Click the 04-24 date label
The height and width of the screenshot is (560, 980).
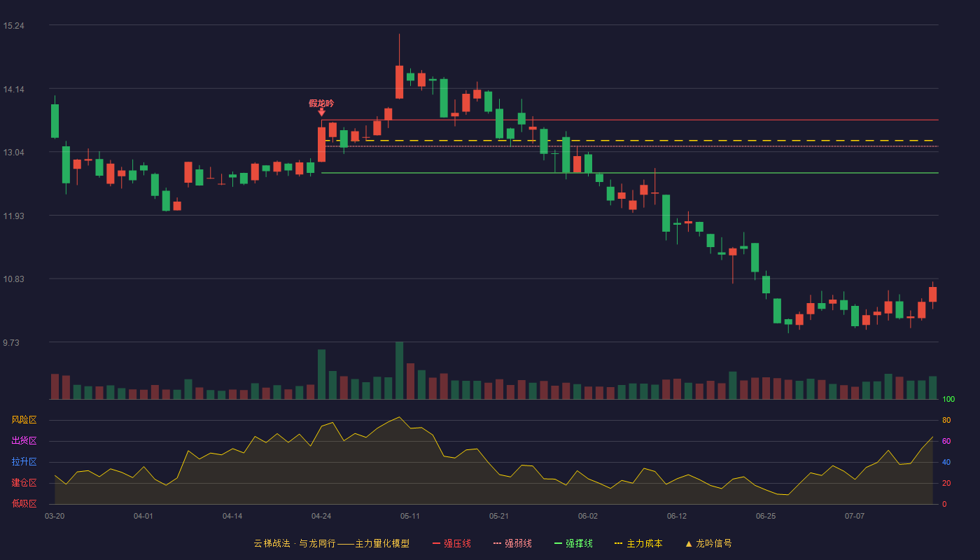[x=321, y=516]
